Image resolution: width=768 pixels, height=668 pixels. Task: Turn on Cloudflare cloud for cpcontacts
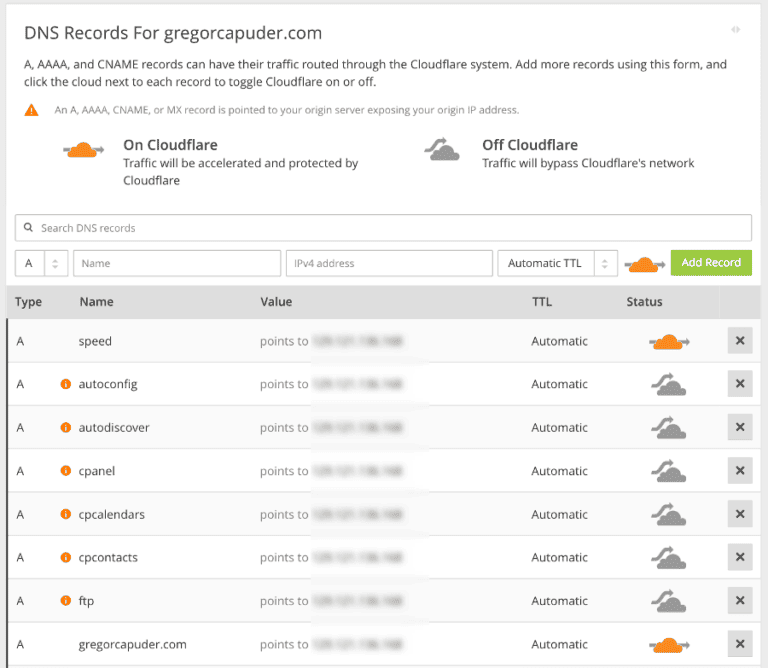point(668,557)
